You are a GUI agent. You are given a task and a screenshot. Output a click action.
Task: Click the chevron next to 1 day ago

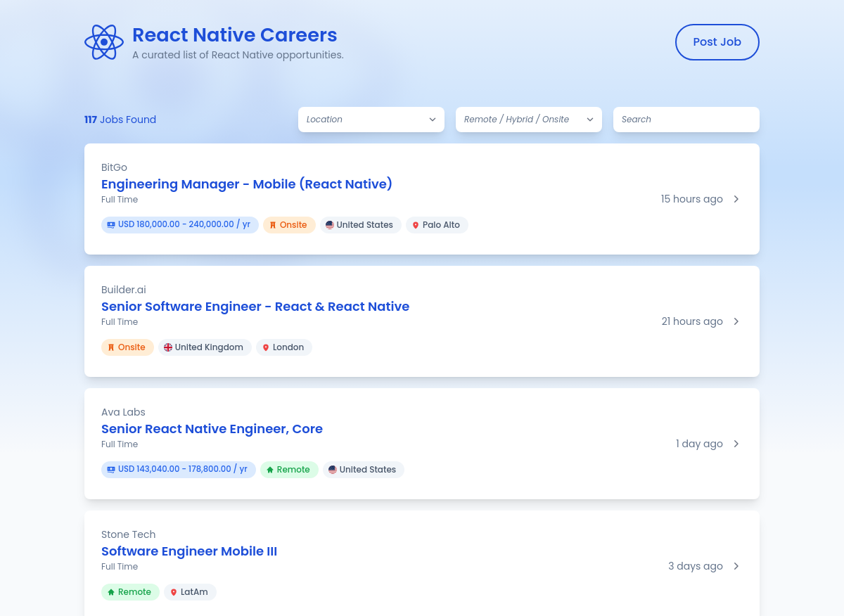click(736, 444)
